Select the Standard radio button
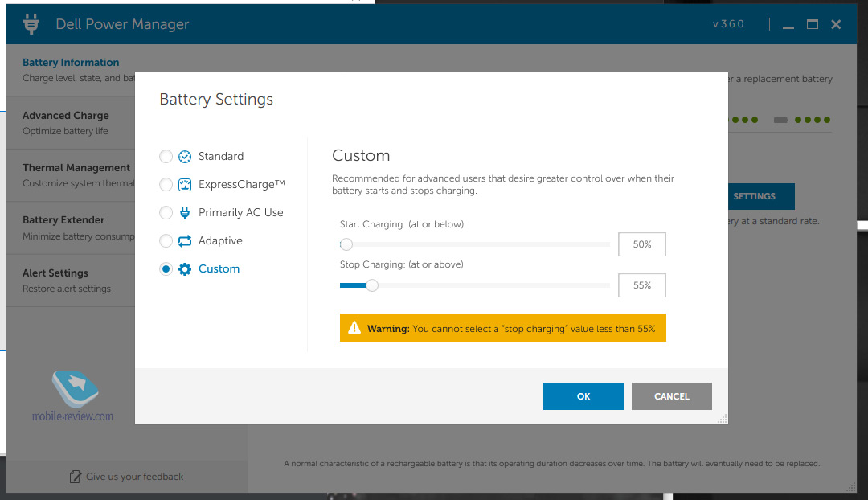This screenshot has height=500, width=868. (x=166, y=157)
